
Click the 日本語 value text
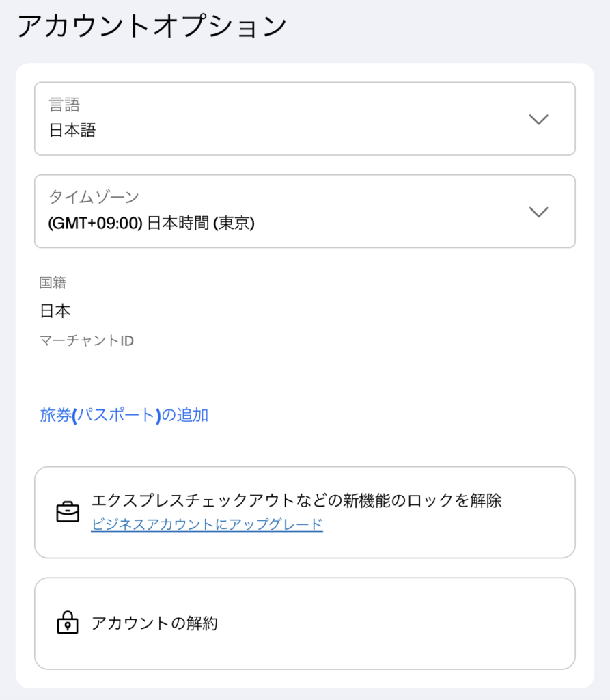click(x=72, y=131)
